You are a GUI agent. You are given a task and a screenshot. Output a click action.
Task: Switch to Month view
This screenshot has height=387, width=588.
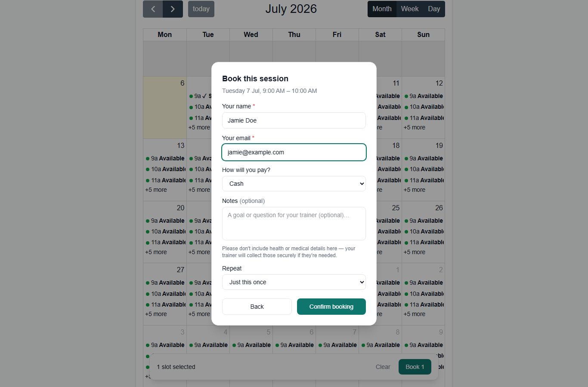click(x=382, y=9)
